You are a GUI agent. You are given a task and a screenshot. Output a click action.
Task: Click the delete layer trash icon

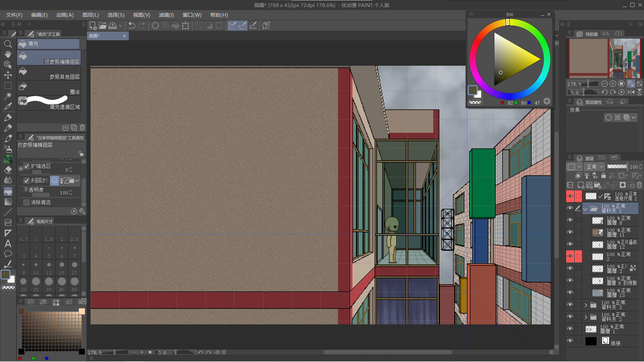click(x=640, y=185)
